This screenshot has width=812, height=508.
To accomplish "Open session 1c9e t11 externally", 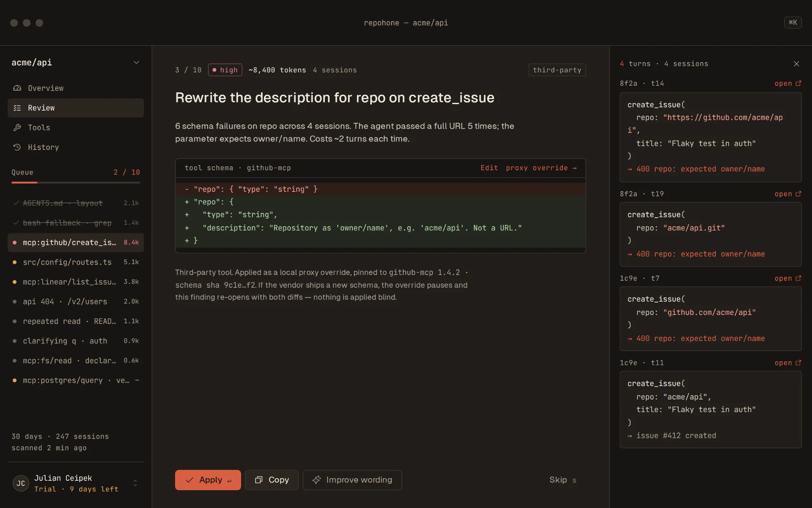I will pyautogui.click(x=788, y=363).
